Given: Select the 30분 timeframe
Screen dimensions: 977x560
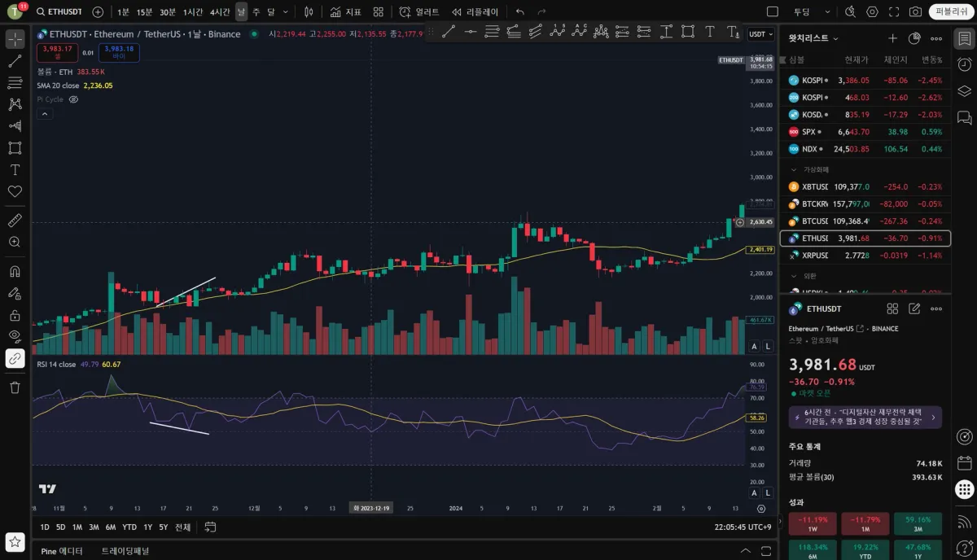Looking at the screenshot, I should point(168,12).
